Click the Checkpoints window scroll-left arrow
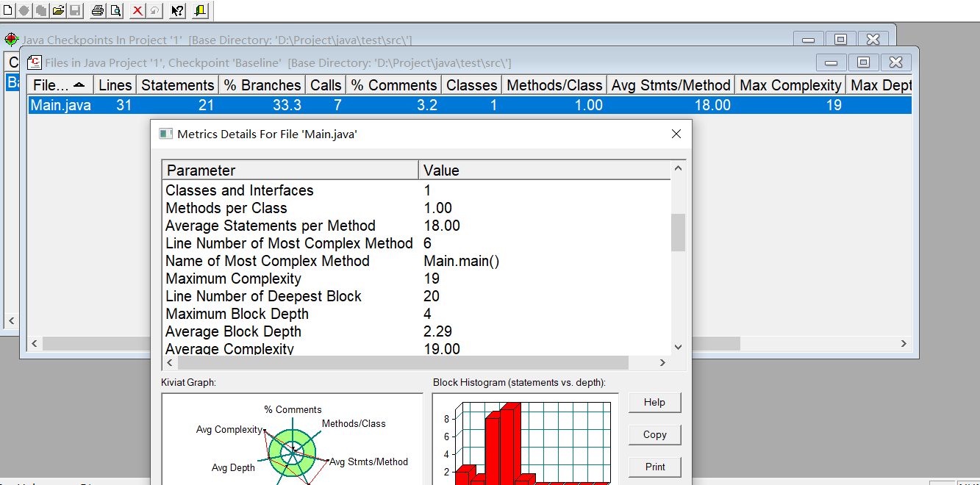Image resolution: width=980 pixels, height=485 pixels. coord(11,320)
